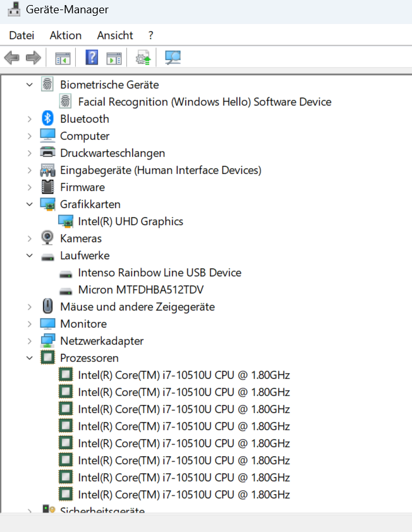The image size is (412, 532).
Task: Select Intenso Rainbow Line USB Device
Action: click(x=160, y=273)
